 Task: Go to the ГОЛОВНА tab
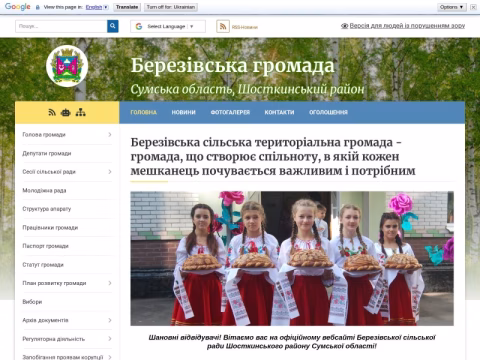pyautogui.click(x=144, y=112)
